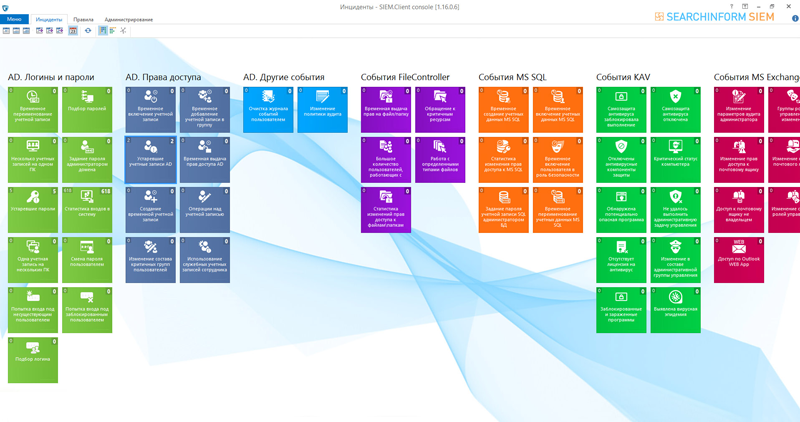Image resolution: width=800 pixels, height=422 pixels.
Task: Open 'Не удалось выполнить административную задачу управления' tile
Action: (x=676, y=210)
